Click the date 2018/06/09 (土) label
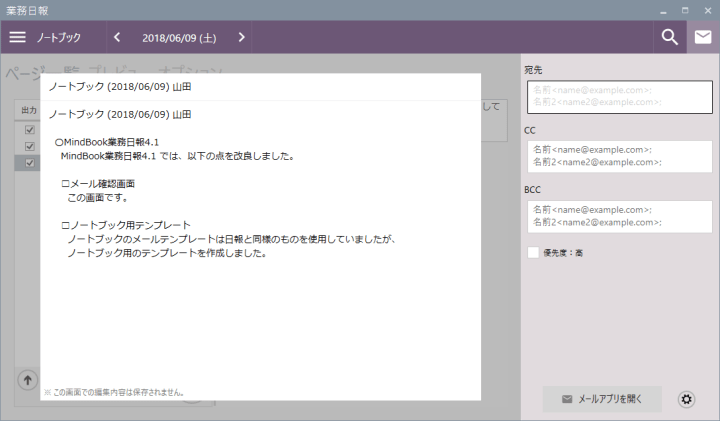720x421 pixels. point(179,38)
